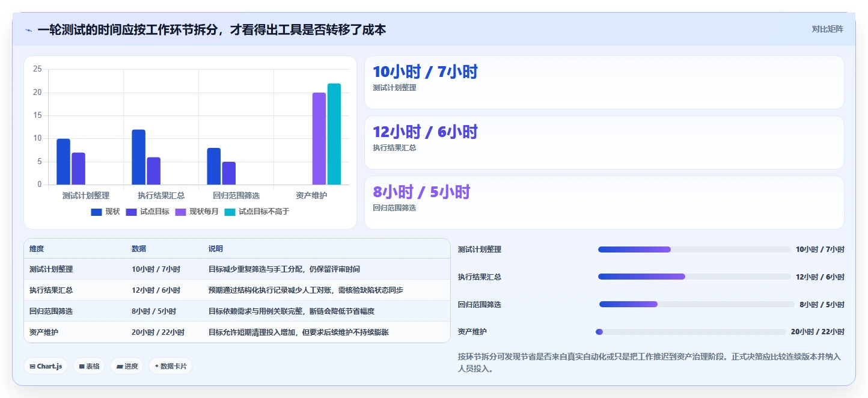
Task: Click the 执行结果汇总 progress bar
Action: [694, 277]
